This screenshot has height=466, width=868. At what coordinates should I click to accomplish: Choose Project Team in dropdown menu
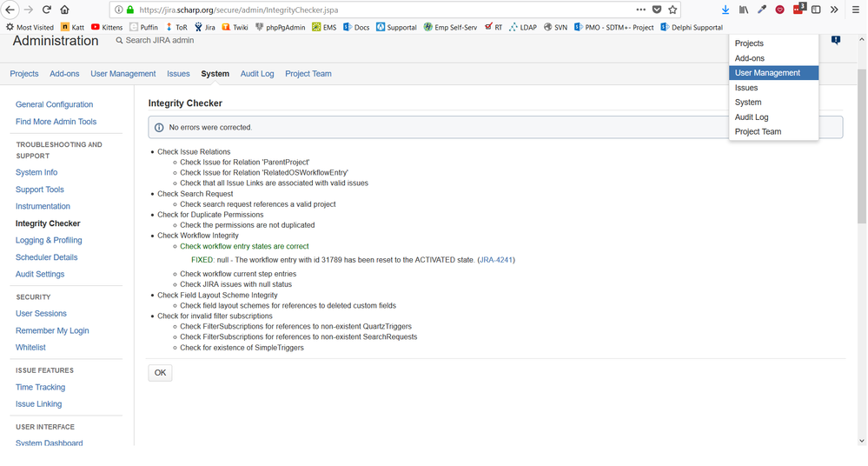pyautogui.click(x=773, y=131)
